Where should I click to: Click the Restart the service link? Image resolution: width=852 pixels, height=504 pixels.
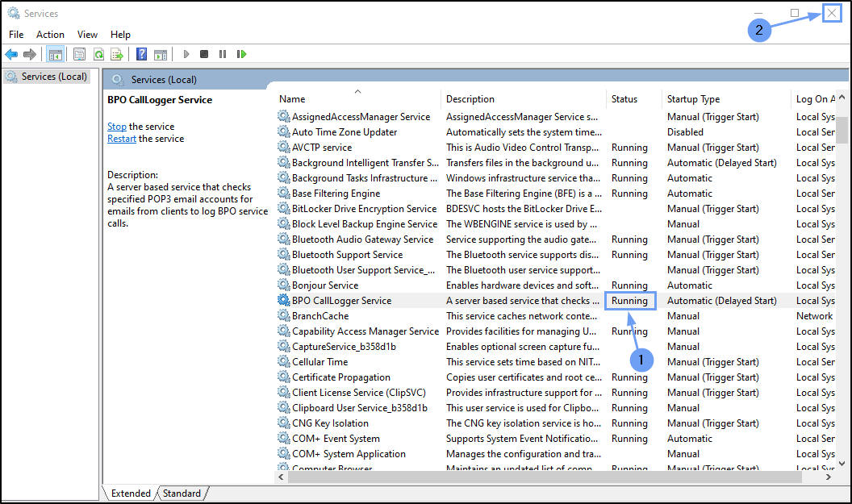(x=121, y=139)
